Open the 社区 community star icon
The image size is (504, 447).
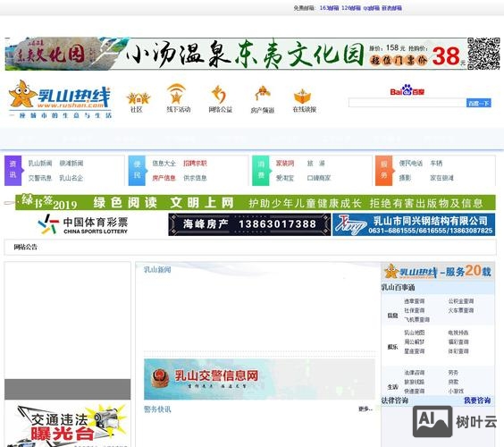(138, 98)
